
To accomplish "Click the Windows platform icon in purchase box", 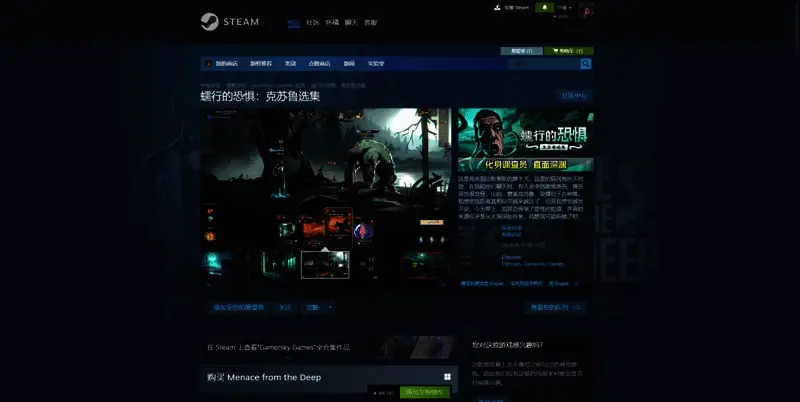I will point(447,377).
